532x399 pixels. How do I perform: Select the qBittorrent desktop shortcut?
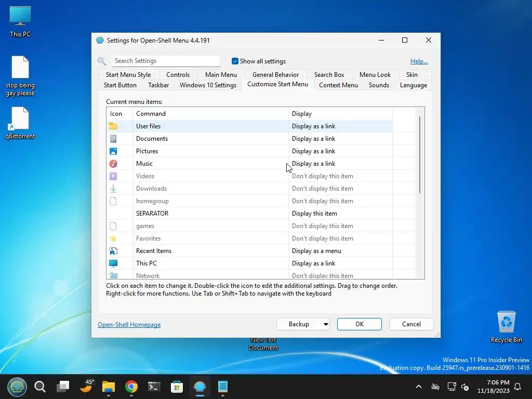click(x=20, y=123)
